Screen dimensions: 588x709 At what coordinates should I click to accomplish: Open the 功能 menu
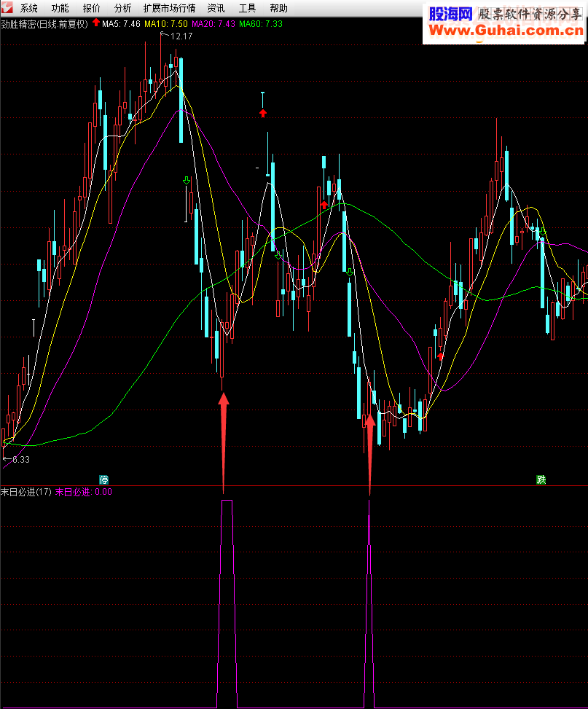tap(60, 8)
